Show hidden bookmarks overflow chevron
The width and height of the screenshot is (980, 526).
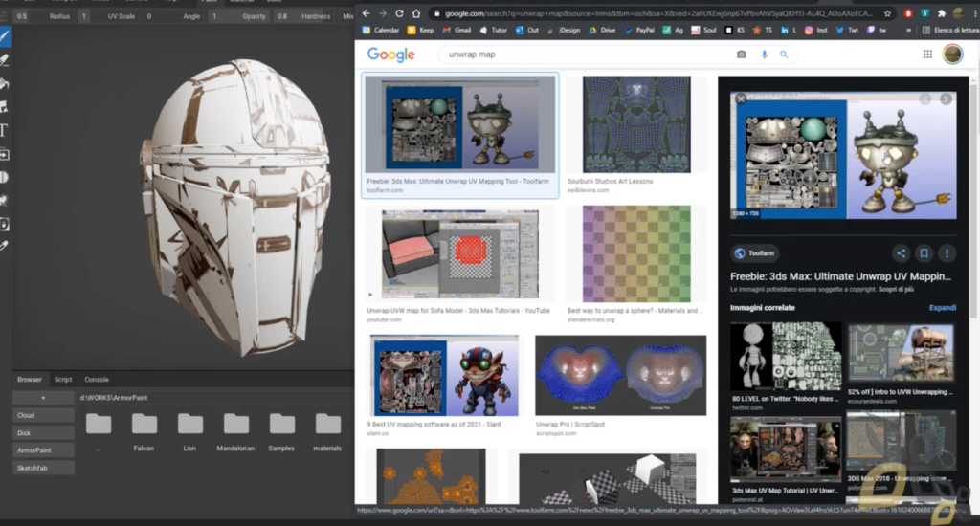(908, 30)
